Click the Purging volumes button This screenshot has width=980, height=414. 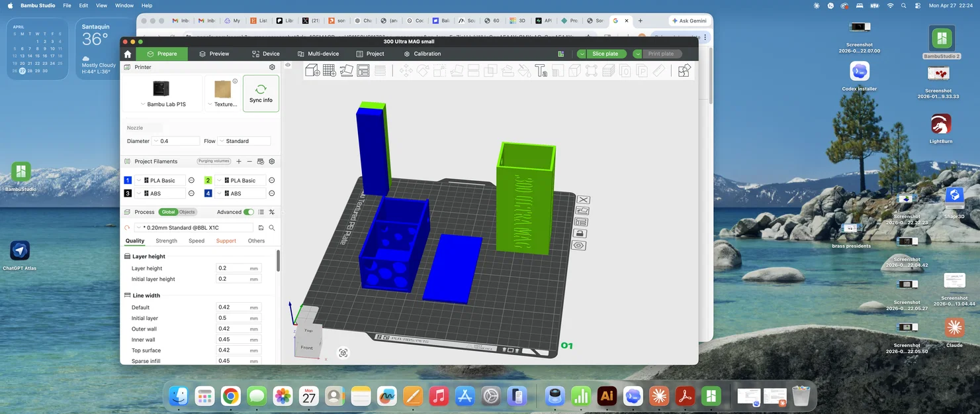214,161
